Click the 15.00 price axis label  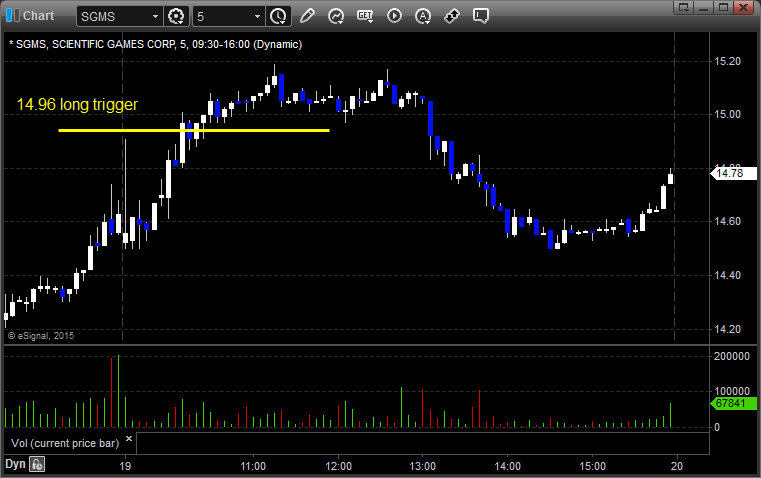728,115
